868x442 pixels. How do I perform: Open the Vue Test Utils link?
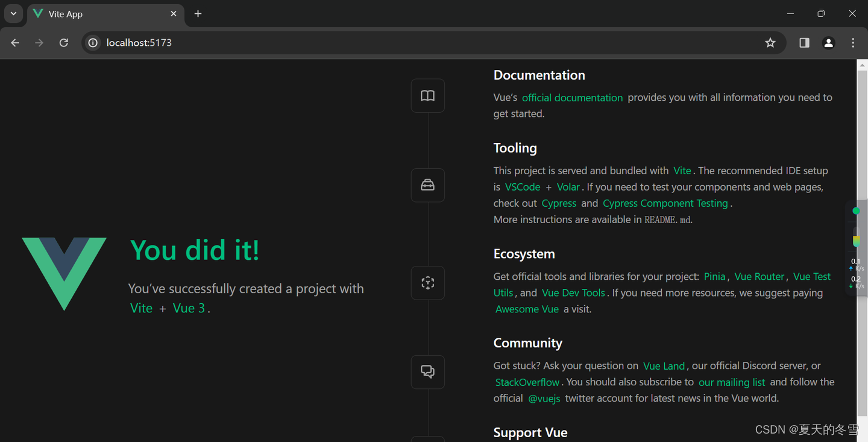812,276
